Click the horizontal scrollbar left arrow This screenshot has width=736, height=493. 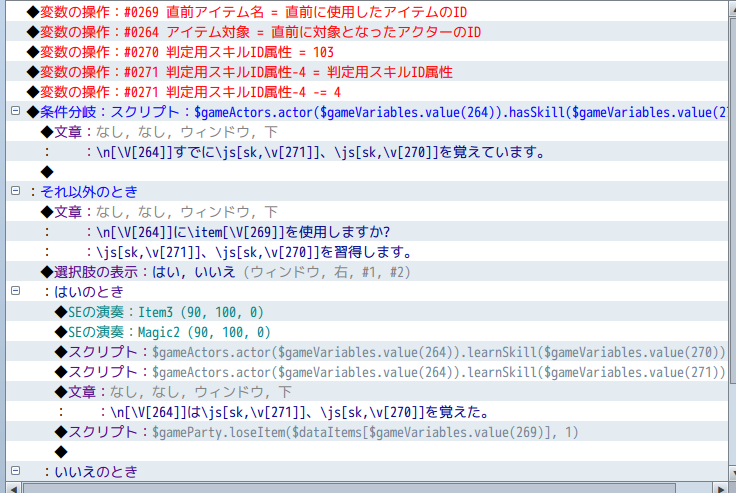point(13,488)
